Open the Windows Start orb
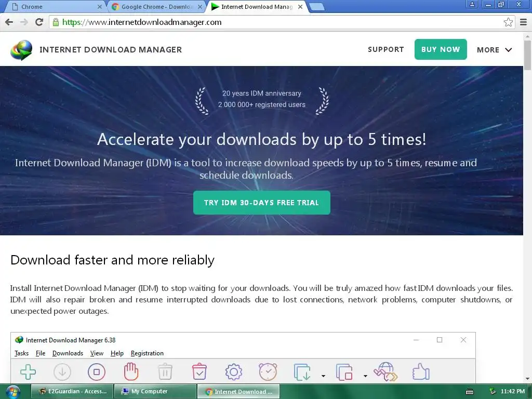Image resolution: width=532 pixels, height=399 pixels. click(12, 392)
